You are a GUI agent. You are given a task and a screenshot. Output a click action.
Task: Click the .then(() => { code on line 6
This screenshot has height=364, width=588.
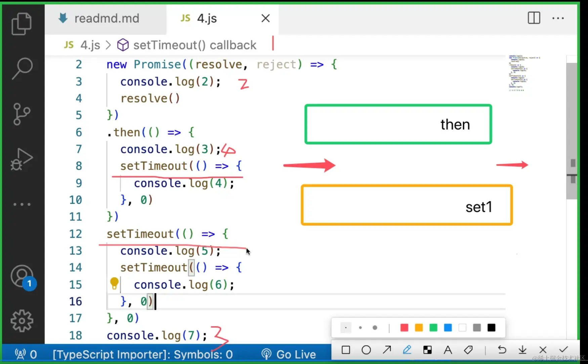tap(151, 132)
